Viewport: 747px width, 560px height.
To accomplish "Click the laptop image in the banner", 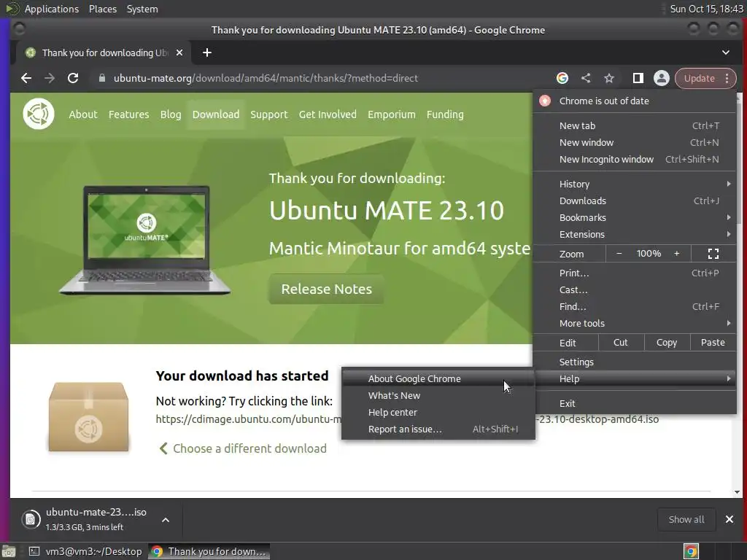I will 145,241.
